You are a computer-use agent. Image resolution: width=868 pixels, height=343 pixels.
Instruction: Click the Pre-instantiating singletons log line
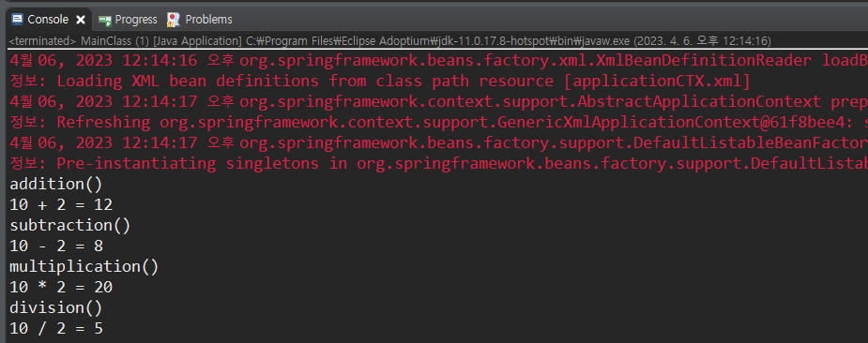pyautogui.click(x=438, y=163)
